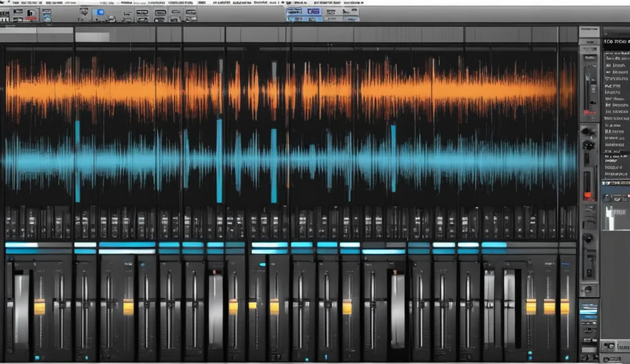Click the leftmost yellow fader handle in the mixer
The width and height of the screenshot is (630, 364).
[x=39, y=306]
